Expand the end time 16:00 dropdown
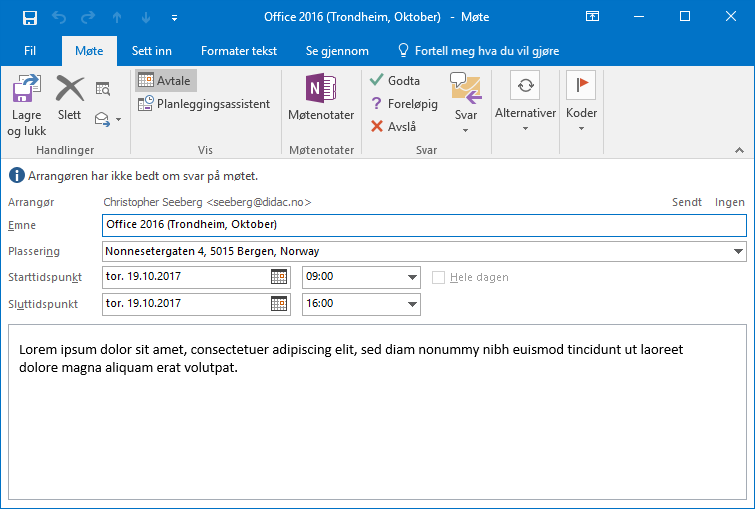755x509 pixels. [412, 305]
